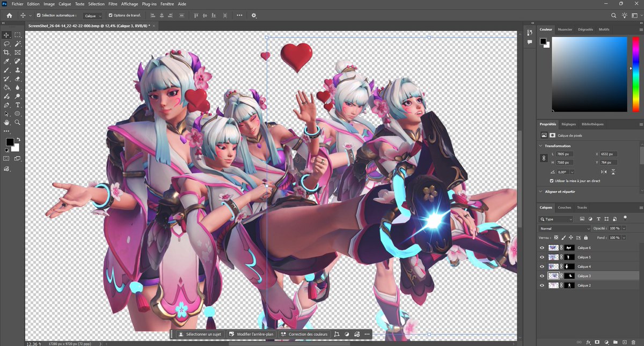Select the Eraser tool
The image size is (644, 346).
pyautogui.click(x=17, y=79)
